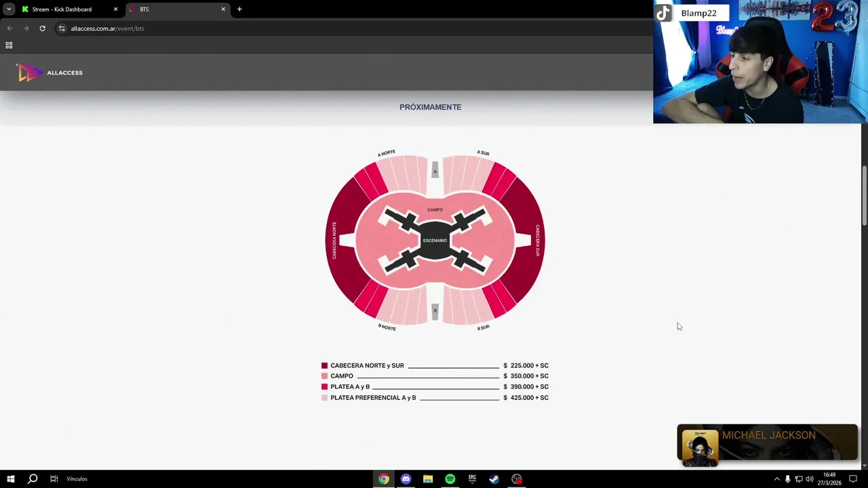The image size is (868, 488).
Task: Click the microphone tray icon
Action: [787, 479]
